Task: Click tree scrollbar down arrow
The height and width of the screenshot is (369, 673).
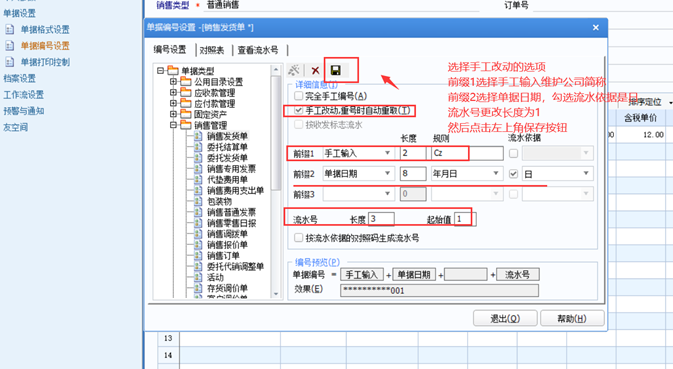Action: (x=276, y=294)
